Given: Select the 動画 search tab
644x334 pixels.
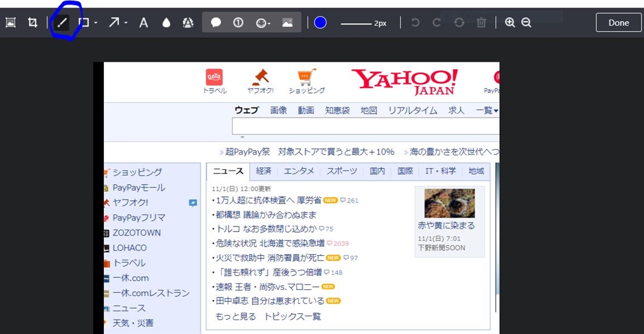Looking at the screenshot, I should (306, 110).
